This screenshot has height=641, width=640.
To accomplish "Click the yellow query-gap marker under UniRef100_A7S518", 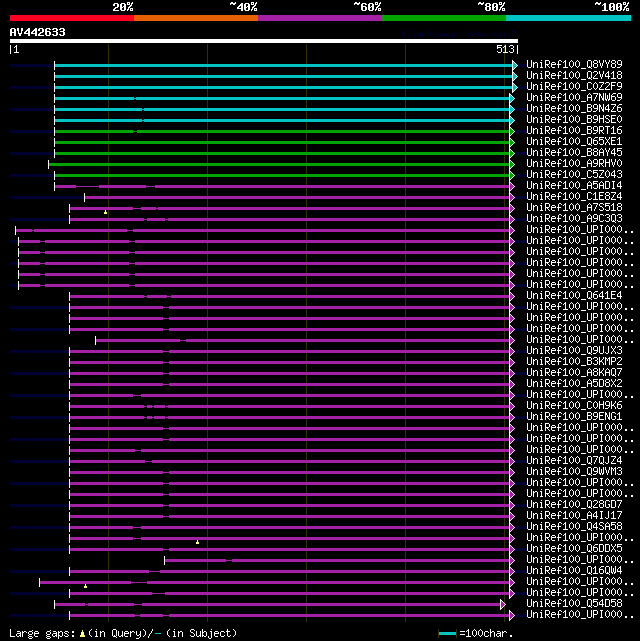I will tap(105, 212).
